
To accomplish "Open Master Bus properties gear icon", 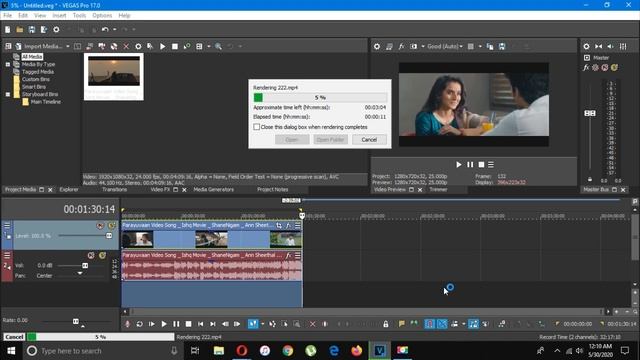I will coord(587,47).
